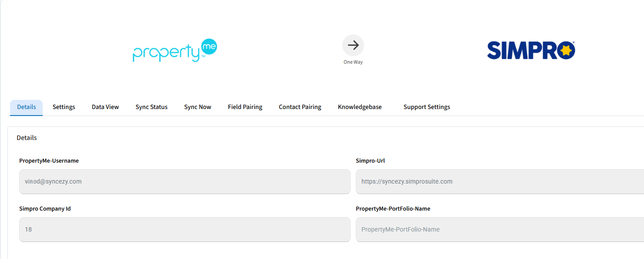View the Knowledgebase tab
644x259 pixels.
click(x=360, y=107)
